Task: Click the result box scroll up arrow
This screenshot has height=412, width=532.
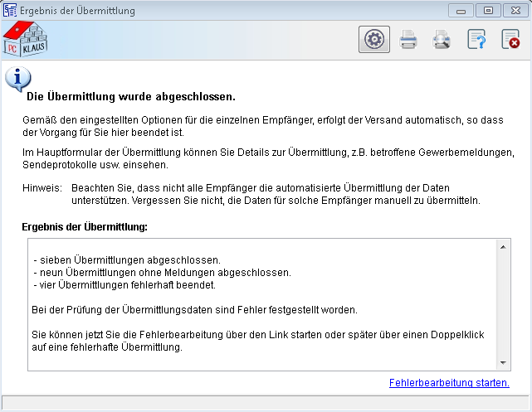Action: [503, 246]
